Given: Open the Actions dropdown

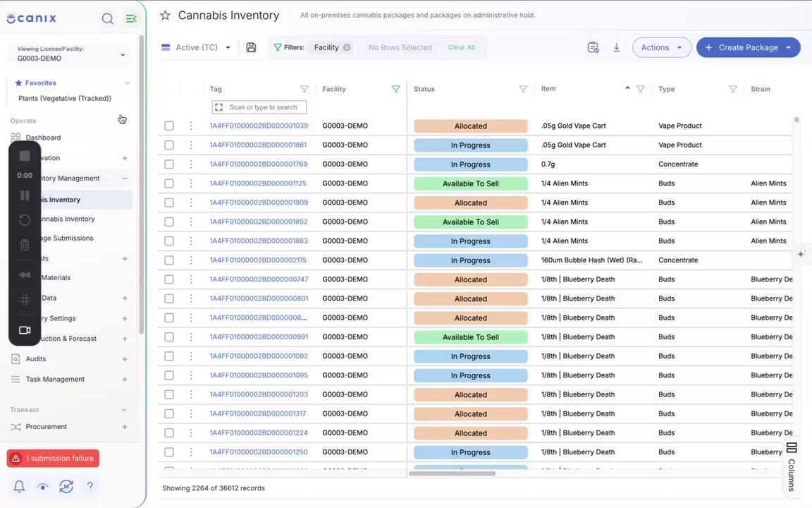Looking at the screenshot, I should click(661, 47).
